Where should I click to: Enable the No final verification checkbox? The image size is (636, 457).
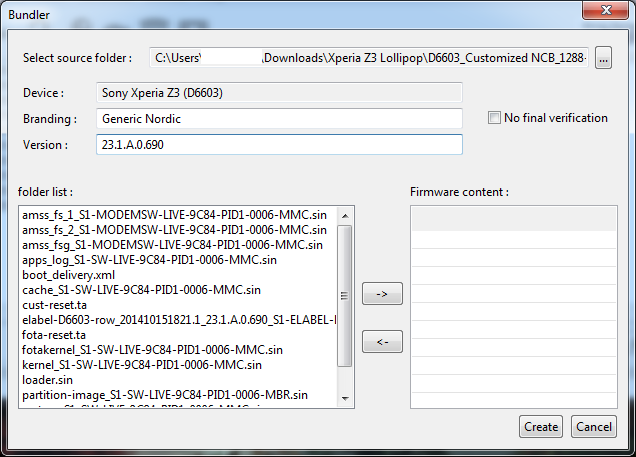tap(494, 118)
